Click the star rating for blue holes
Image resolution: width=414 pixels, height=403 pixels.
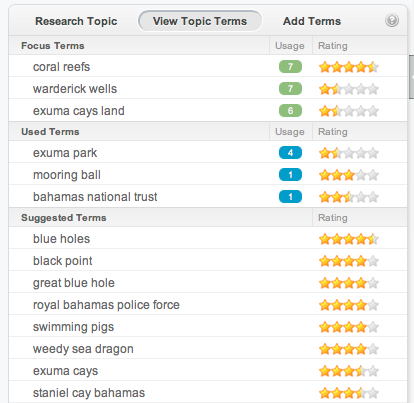[349, 239]
